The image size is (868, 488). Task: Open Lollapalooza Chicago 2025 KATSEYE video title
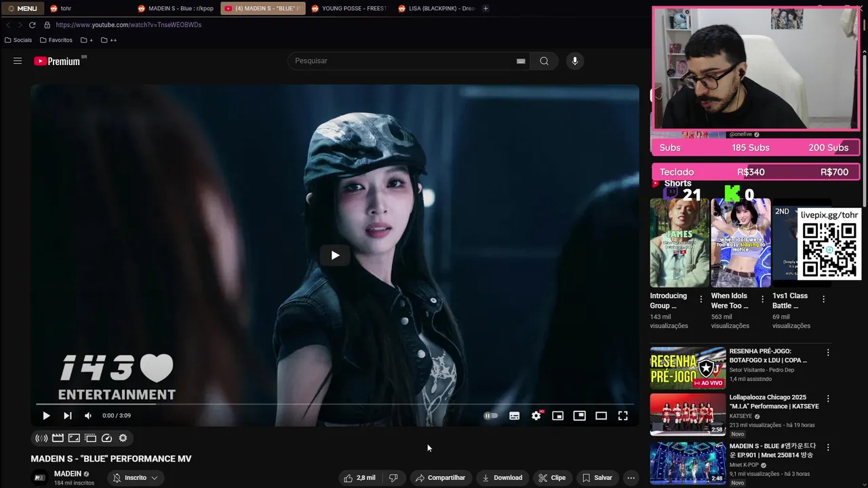tap(774, 402)
